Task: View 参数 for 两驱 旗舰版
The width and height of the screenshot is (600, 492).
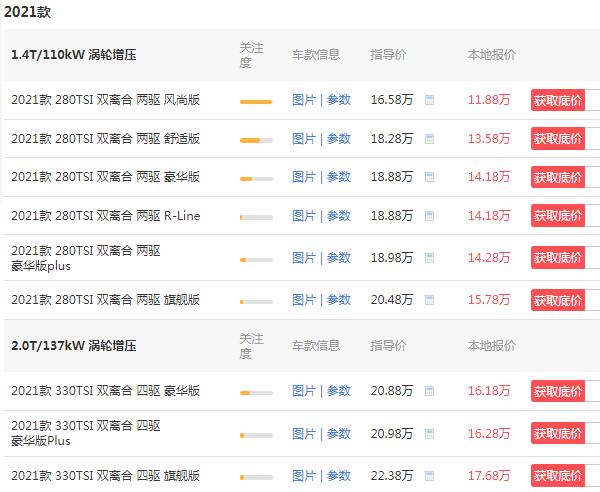Action: (339, 300)
